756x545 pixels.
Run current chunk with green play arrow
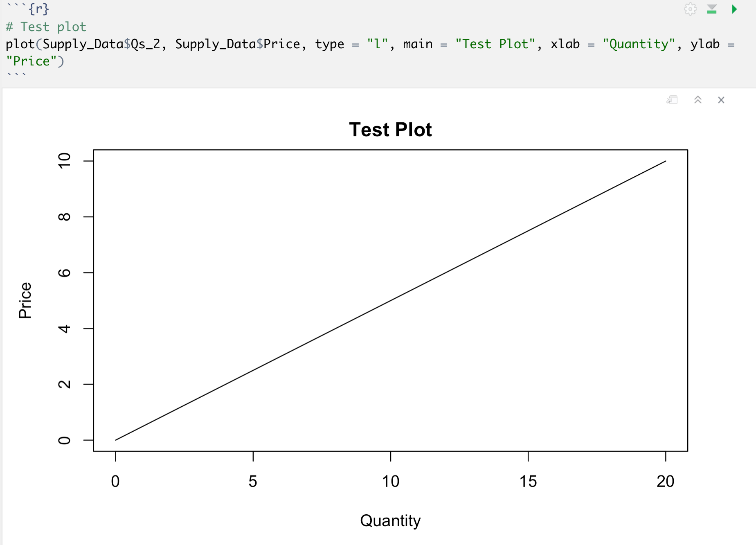coord(734,9)
